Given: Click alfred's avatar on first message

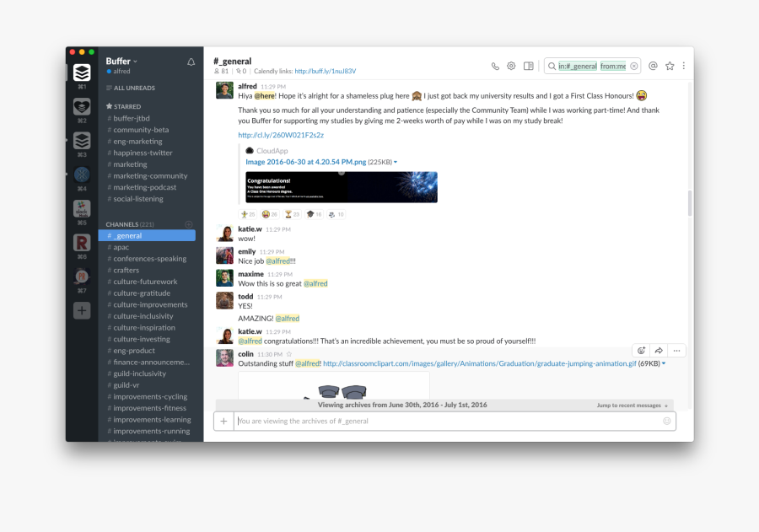Looking at the screenshot, I should [x=224, y=90].
